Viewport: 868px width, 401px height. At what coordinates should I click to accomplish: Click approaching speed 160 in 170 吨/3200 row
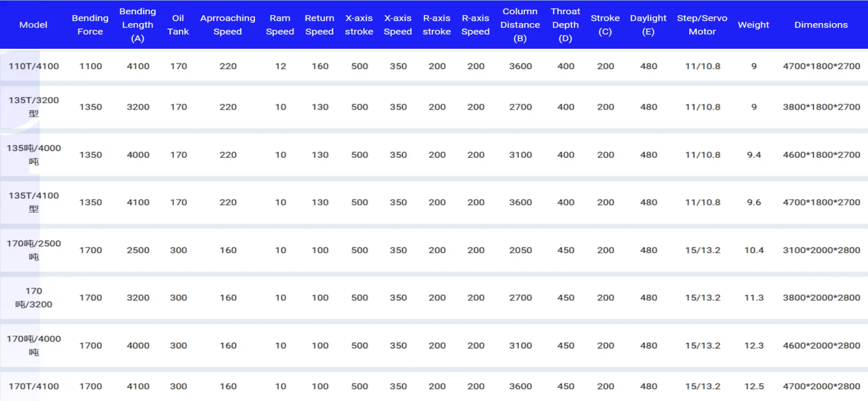pos(228,297)
